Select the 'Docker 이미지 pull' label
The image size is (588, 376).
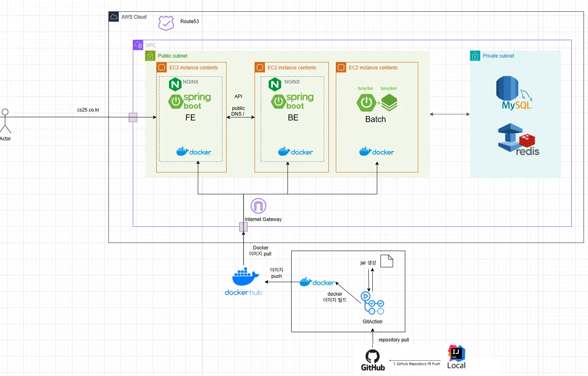pos(260,251)
